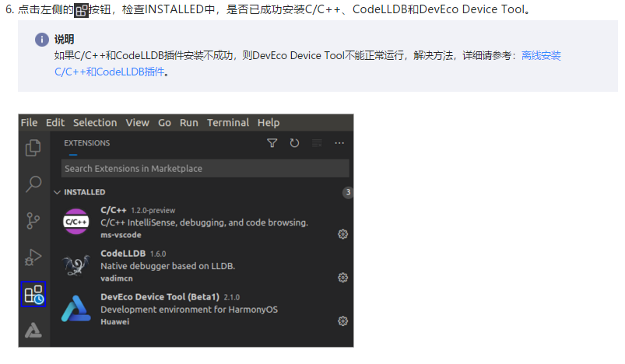
Task: Click version text 1.2.0-preview
Action: 153,210
